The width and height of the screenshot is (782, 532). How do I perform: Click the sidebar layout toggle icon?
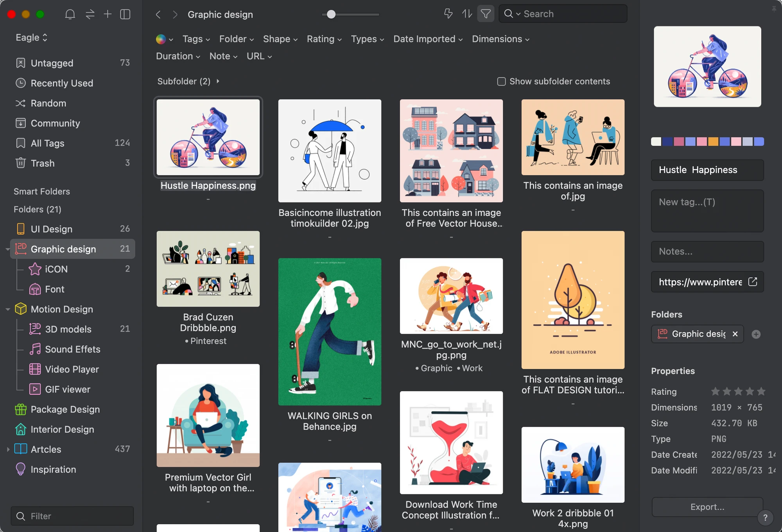click(x=125, y=14)
